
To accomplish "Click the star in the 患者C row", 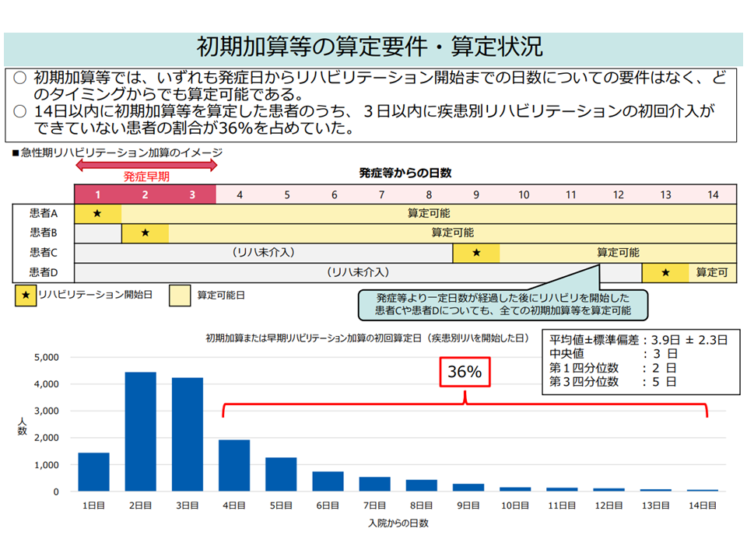I will click(476, 253).
